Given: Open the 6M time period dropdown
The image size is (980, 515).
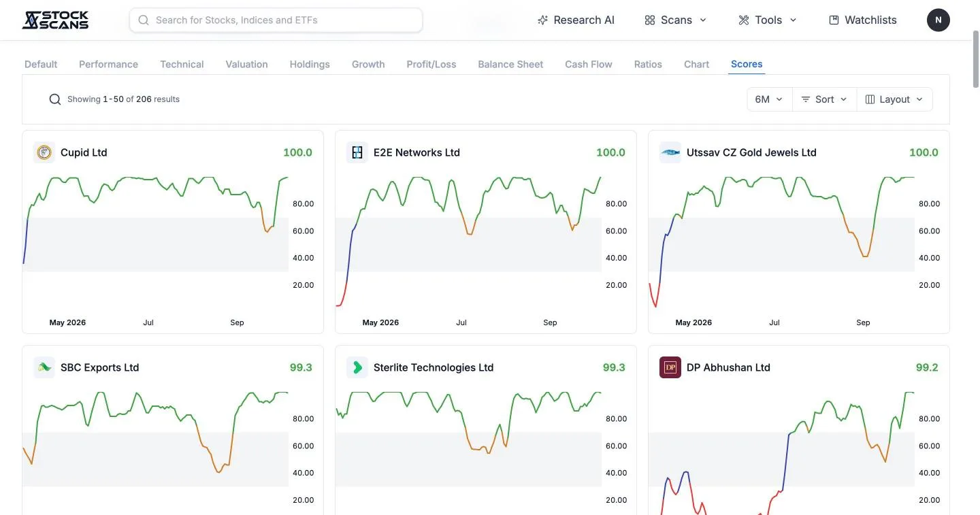Looking at the screenshot, I should 769,99.
